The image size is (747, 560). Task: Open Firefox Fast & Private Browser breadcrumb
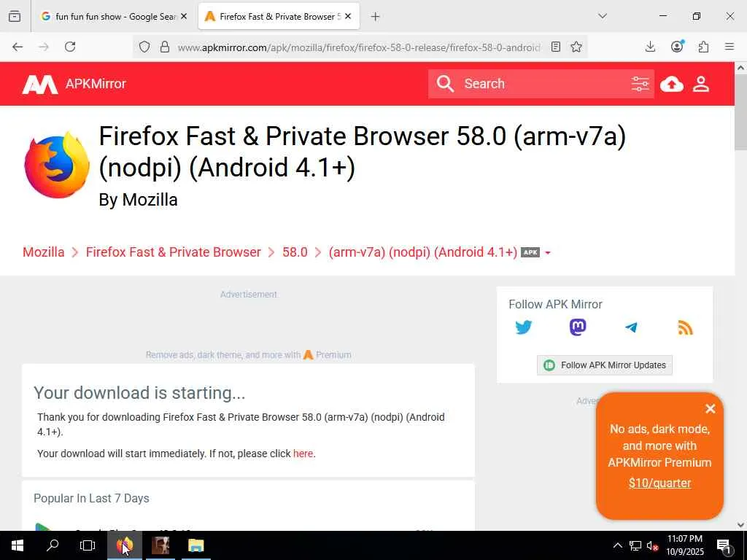click(x=174, y=252)
